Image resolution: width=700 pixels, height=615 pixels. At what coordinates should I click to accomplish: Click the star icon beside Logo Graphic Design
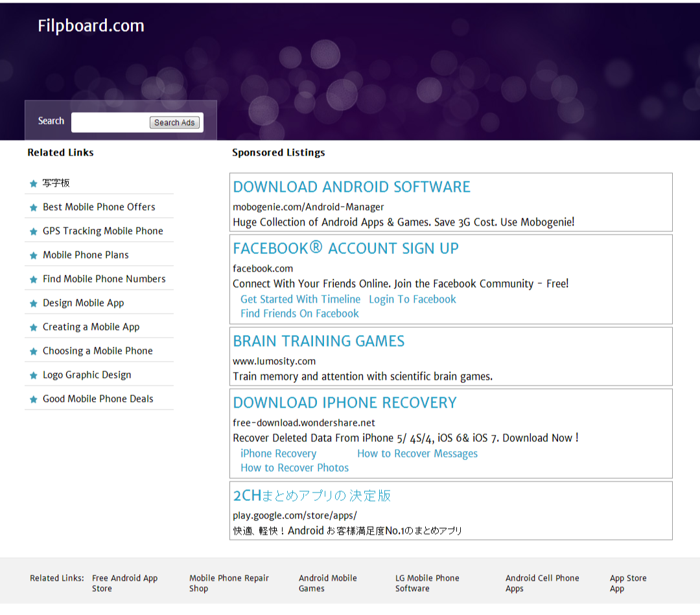(x=34, y=376)
